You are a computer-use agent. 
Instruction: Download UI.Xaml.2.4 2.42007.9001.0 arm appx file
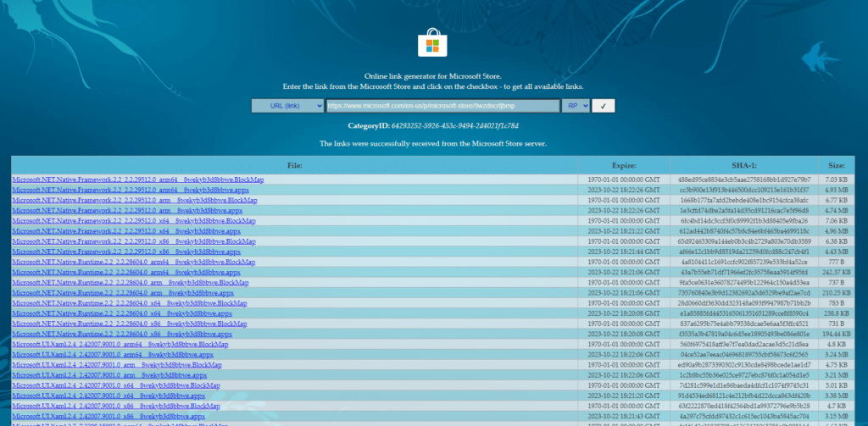pyautogui.click(x=109, y=375)
